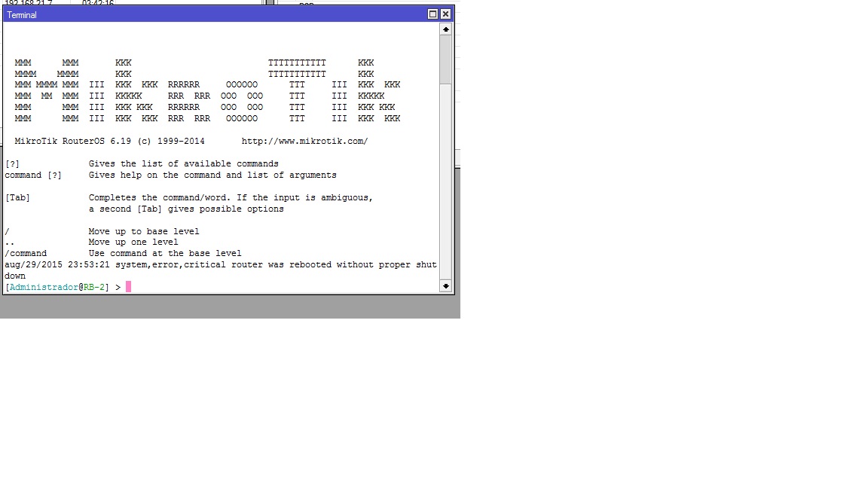The image size is (868, 488).
Task: Click the terminal scrollbar up arrow
Action: click(x=445, y=29)
